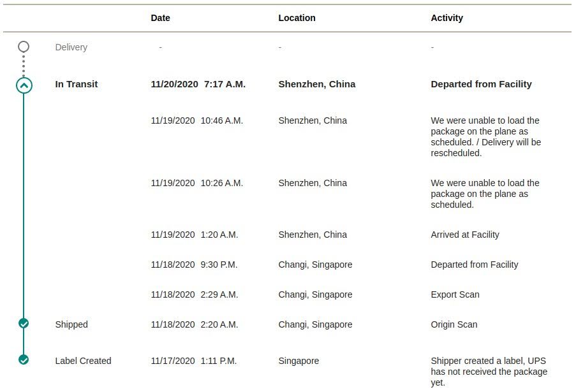Click the Label Created checkmark icon
The width and height of the screenshot is (576, 392).
pyautogui.click(x=24, y=359)
